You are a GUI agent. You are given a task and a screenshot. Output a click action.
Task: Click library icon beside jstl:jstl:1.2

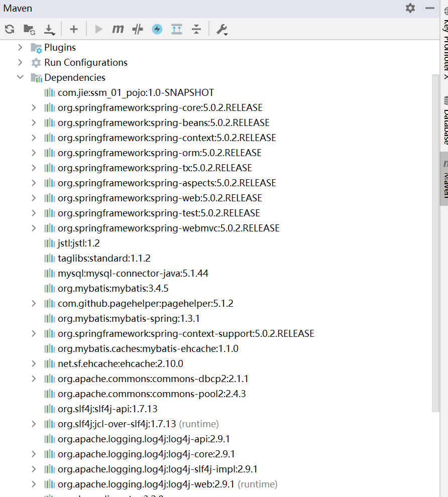point(49,243)
